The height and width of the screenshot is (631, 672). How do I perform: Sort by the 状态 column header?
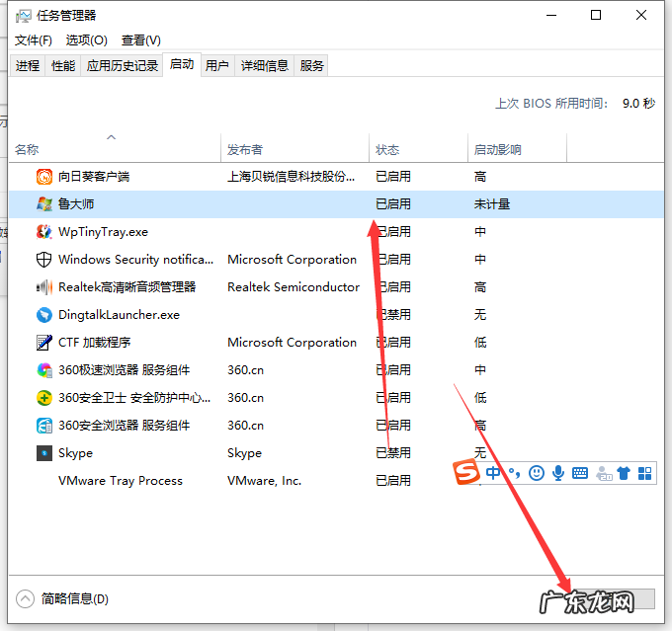click(418, 148)
